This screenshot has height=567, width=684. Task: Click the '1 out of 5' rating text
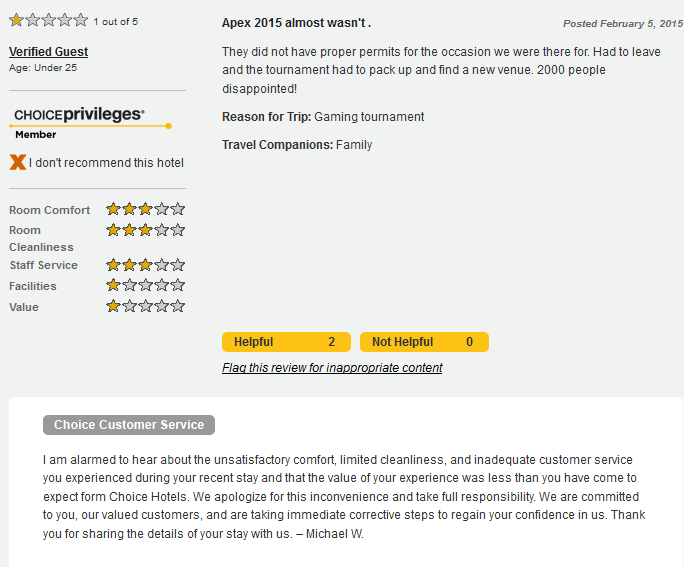point(115,21)
